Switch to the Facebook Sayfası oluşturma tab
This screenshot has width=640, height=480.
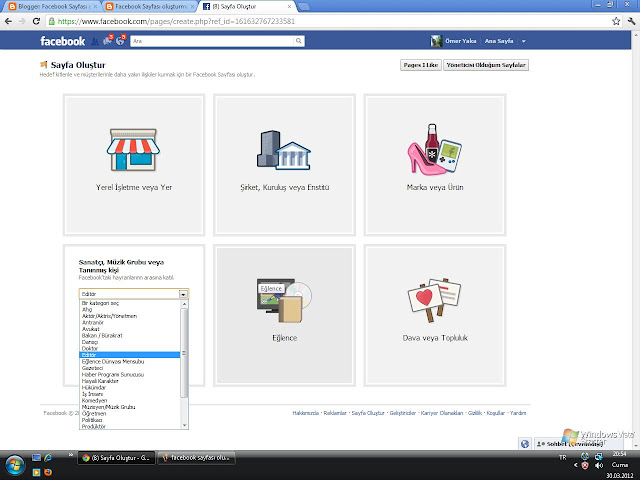click(x=150, y=7)
